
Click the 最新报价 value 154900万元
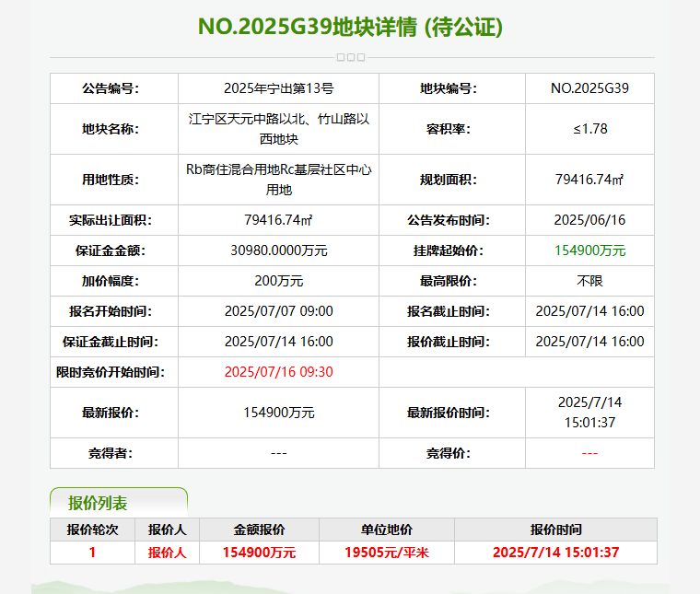(278, 413)
